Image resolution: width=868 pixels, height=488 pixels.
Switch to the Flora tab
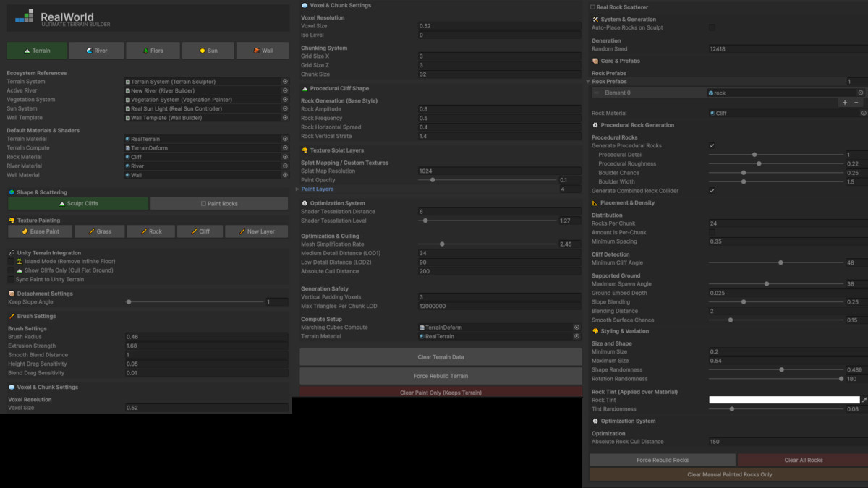153,51
